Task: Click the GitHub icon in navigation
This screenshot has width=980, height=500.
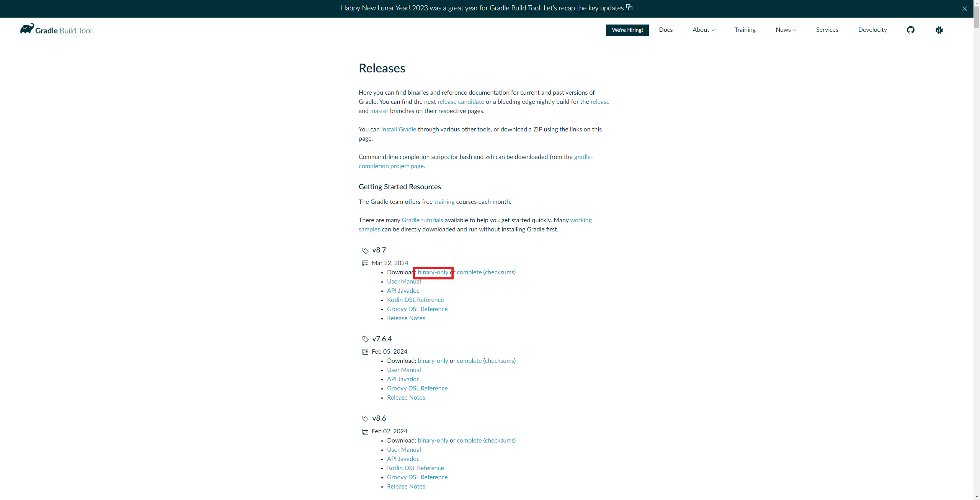Action: 911,30
